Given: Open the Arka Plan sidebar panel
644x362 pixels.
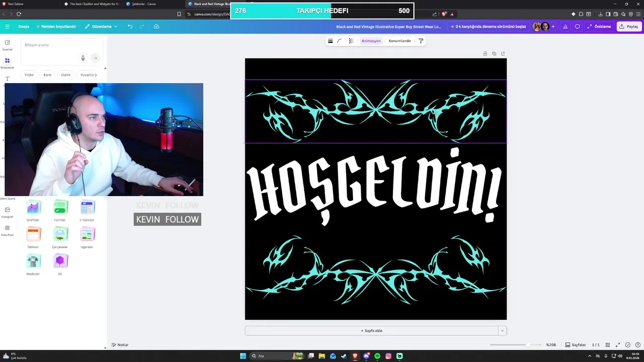Looking at the screenshot, I should pos(7,230).
